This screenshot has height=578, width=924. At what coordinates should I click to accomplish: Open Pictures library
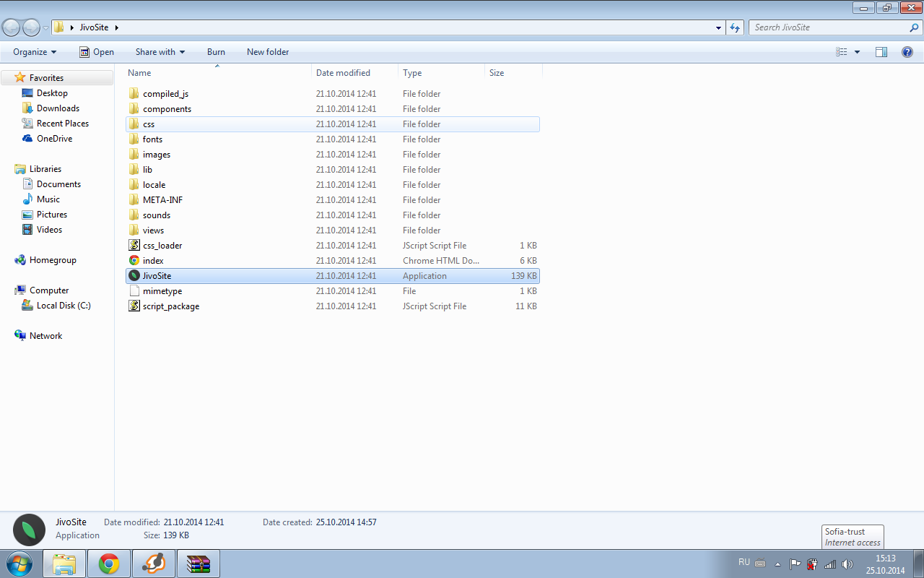(x=52, y=215)
